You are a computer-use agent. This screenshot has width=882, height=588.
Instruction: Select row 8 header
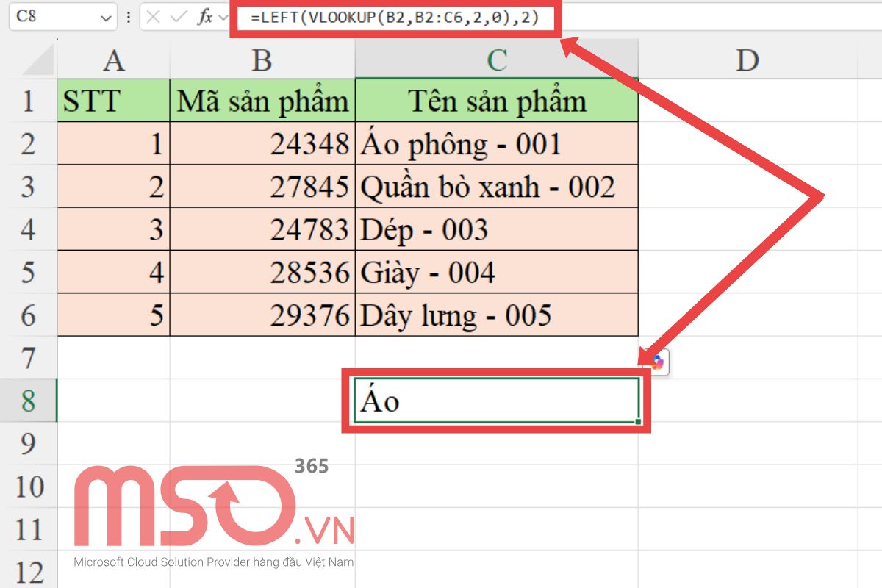click(x=29, y=401)
